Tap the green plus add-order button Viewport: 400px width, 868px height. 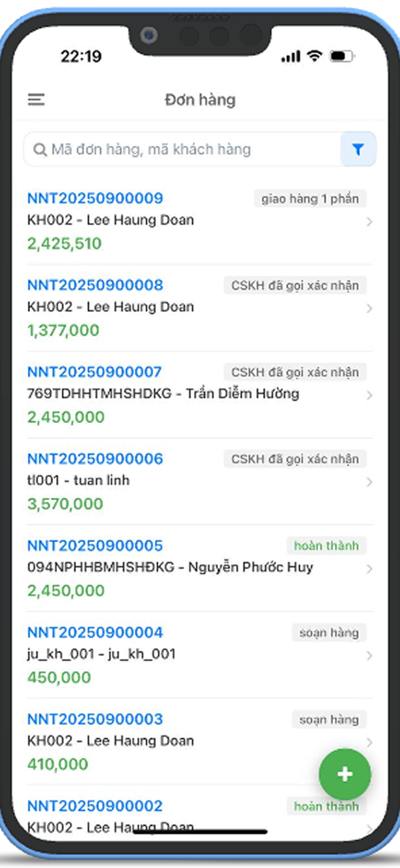[345, 774]
